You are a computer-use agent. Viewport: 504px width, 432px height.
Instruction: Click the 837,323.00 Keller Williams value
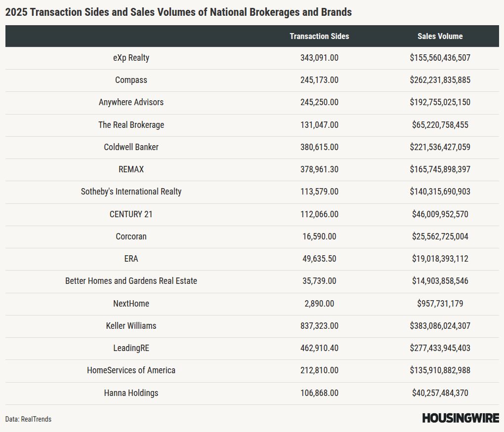pos(319,326)
